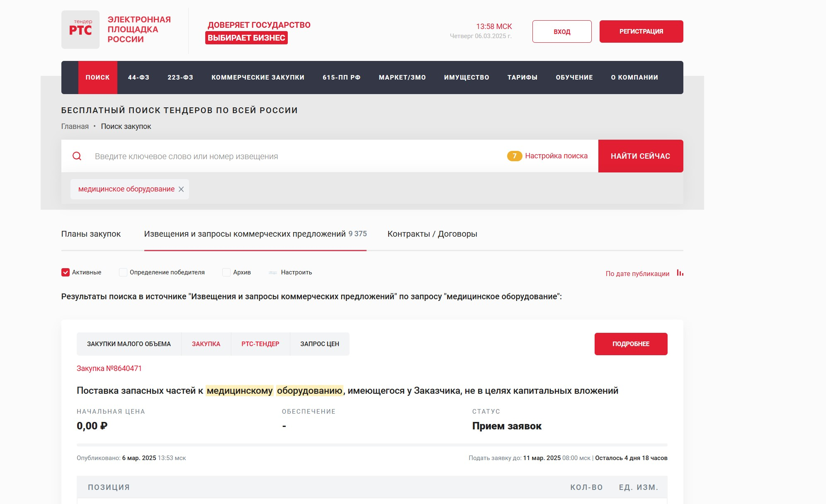
Task: Click the yellow 7 settings badge
Action: coord(514,156)
